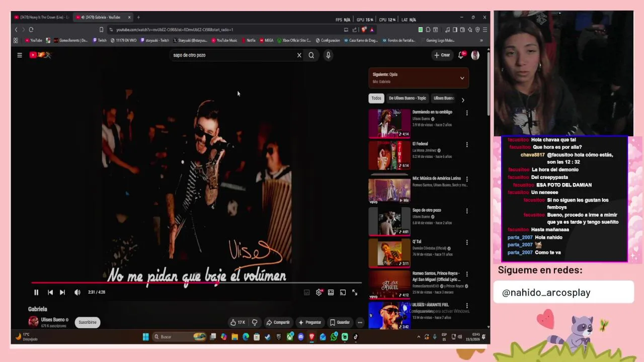Cast the video to a TV
This screenshot has width=644, height=362.
pyautogui.click(x=343, y=292)
